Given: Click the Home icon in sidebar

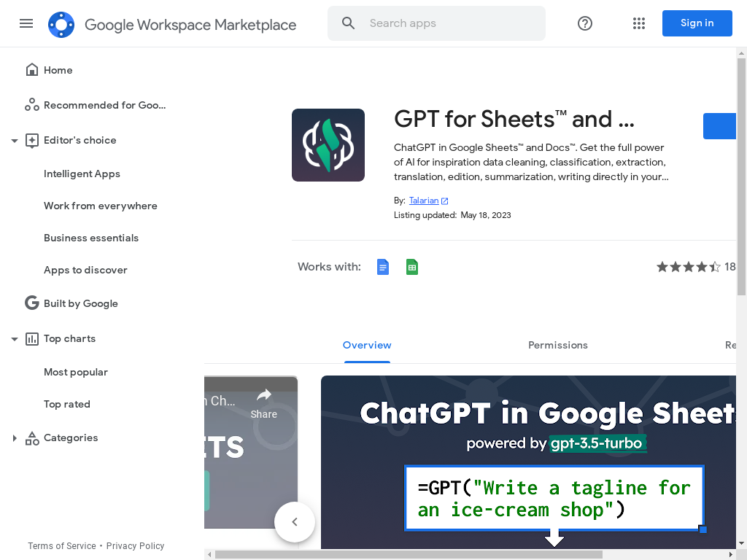Looking at the screenshot, I should (32, 70).
